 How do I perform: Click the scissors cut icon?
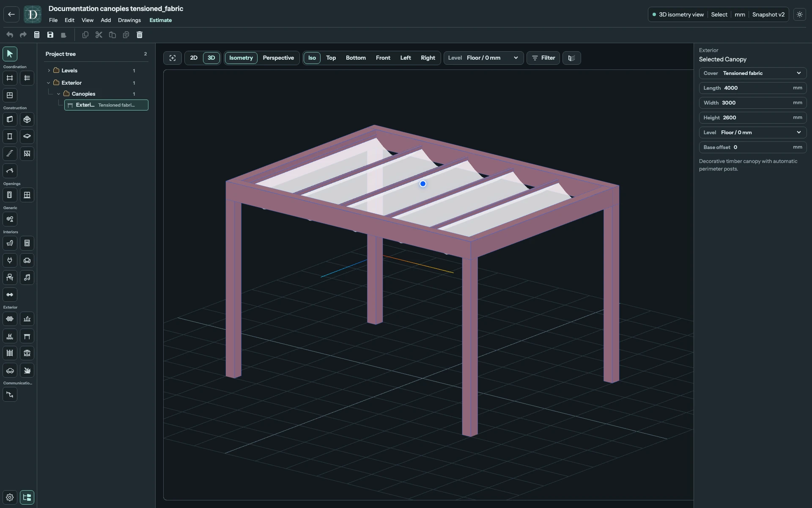tap(99, 35)
